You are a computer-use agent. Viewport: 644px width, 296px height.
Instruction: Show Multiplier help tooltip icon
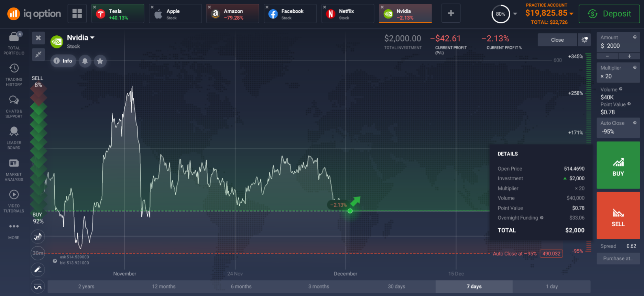click(x=635, y=68)
